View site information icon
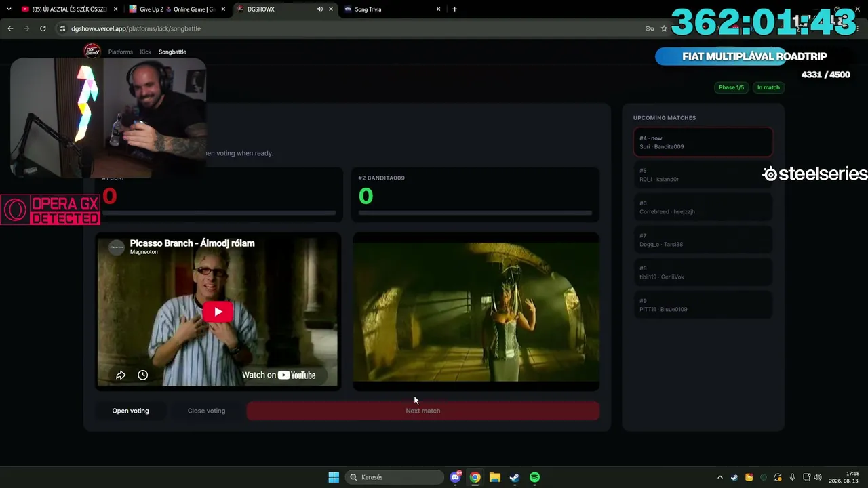This screenshot has height=488, width=868. pos(62,28)
